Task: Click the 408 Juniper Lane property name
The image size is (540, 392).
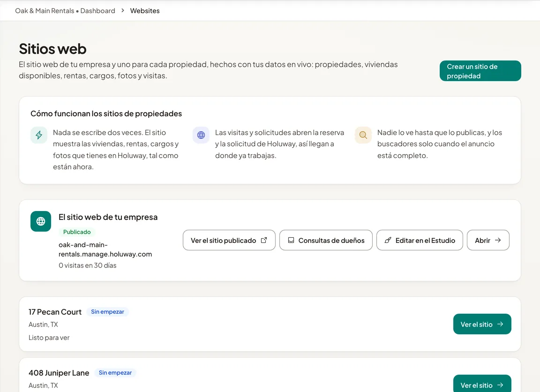Action: tap(59, 373)
